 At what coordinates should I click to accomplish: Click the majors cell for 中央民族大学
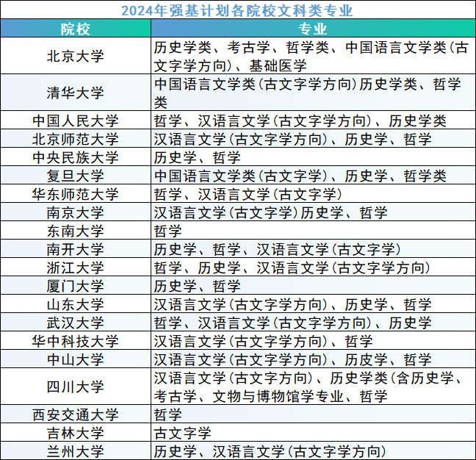coord(313,157)
